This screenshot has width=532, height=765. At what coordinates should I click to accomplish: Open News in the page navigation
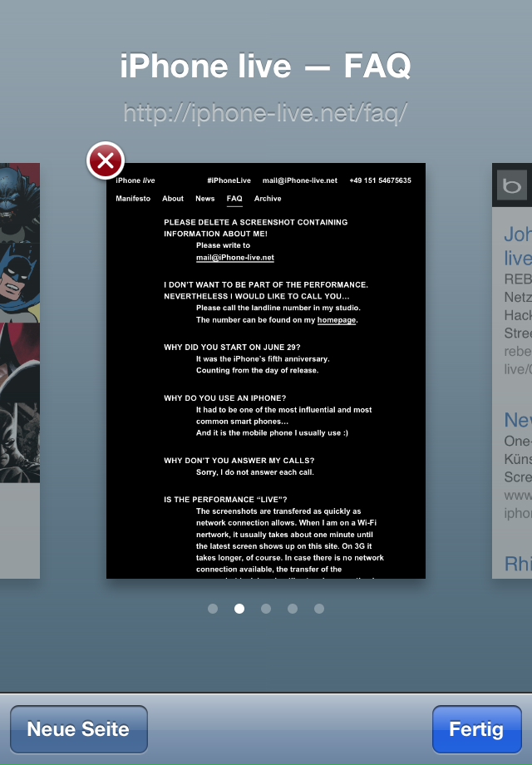pos(204,199)
